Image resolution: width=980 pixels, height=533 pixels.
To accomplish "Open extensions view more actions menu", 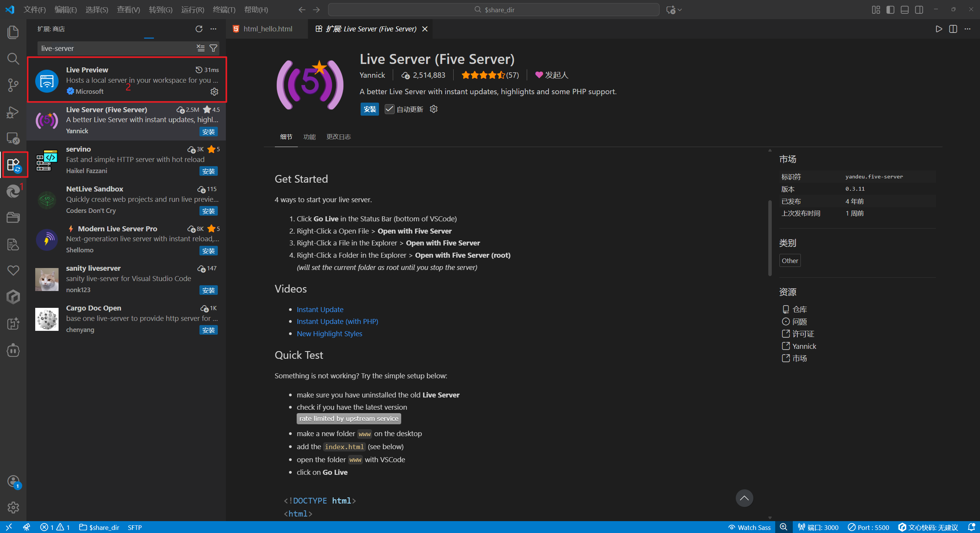I will [213, 29].
